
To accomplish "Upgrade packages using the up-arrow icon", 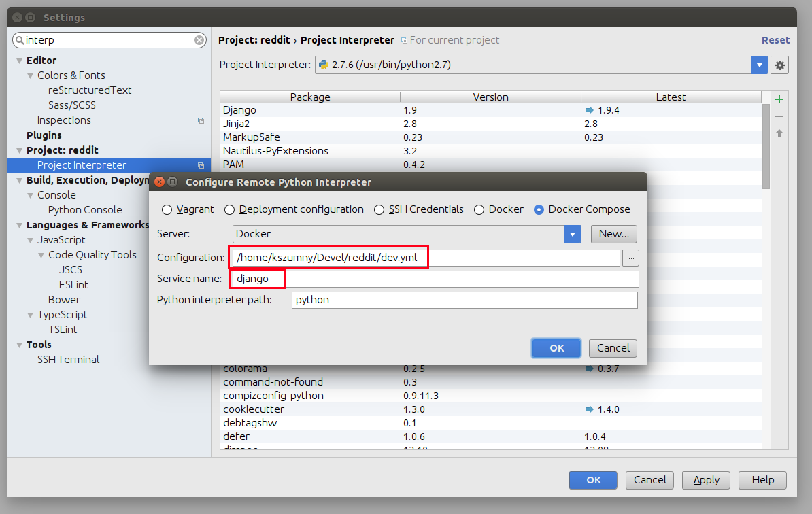I will 779,133.
